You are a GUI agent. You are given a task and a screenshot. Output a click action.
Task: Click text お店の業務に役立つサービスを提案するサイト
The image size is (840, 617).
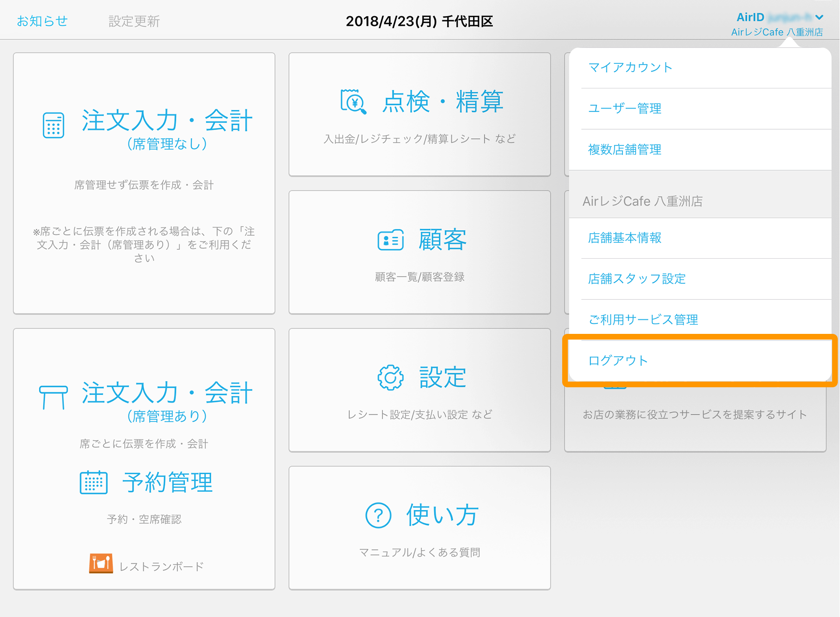(x=695, y=415)
